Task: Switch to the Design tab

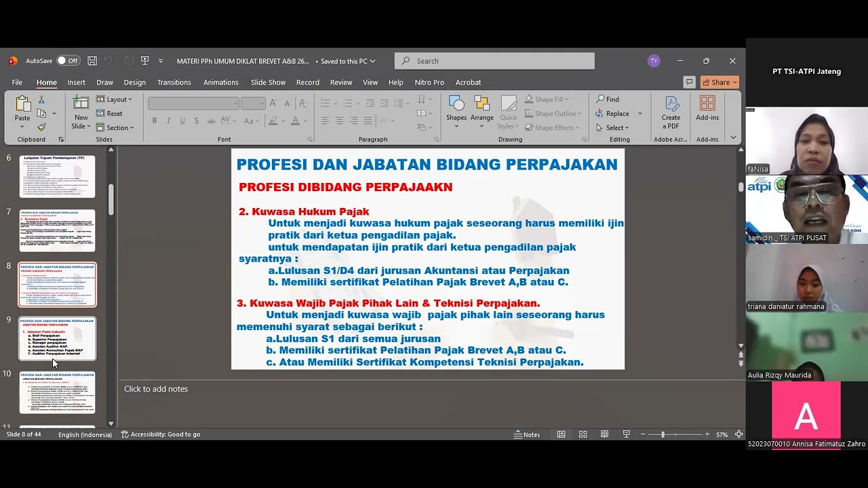Action: 134,82
